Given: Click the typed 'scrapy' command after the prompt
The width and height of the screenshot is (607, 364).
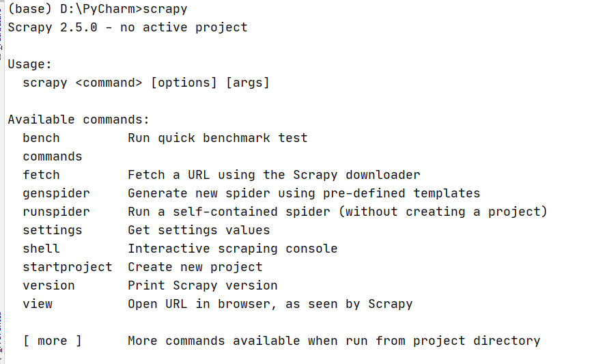Looking at the screenshot, I should click(165, 10).
